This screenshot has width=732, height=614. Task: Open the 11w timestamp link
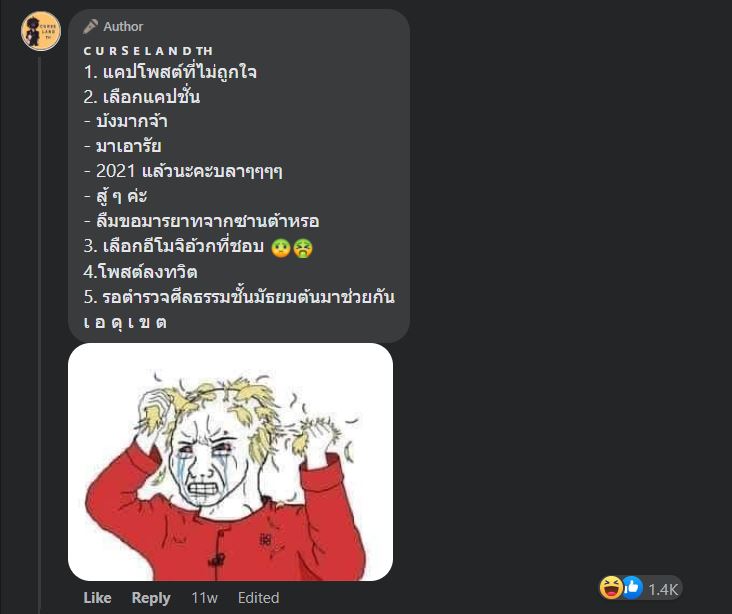coord(204,598)
